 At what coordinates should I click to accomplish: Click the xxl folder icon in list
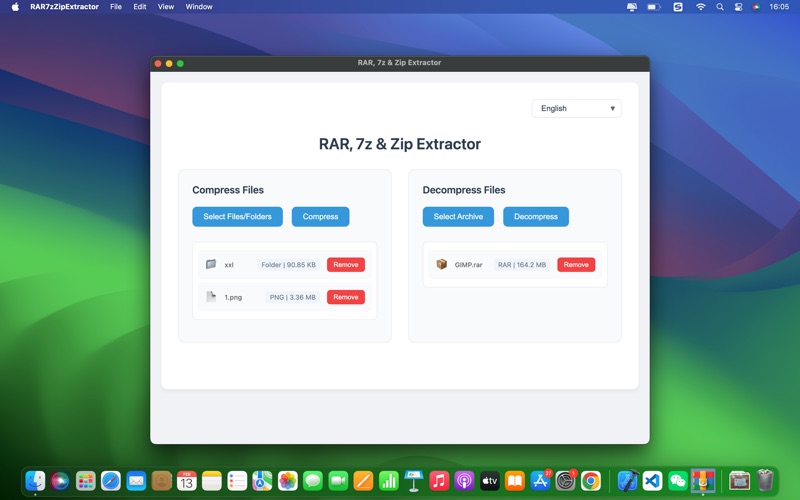coord(211,264)
